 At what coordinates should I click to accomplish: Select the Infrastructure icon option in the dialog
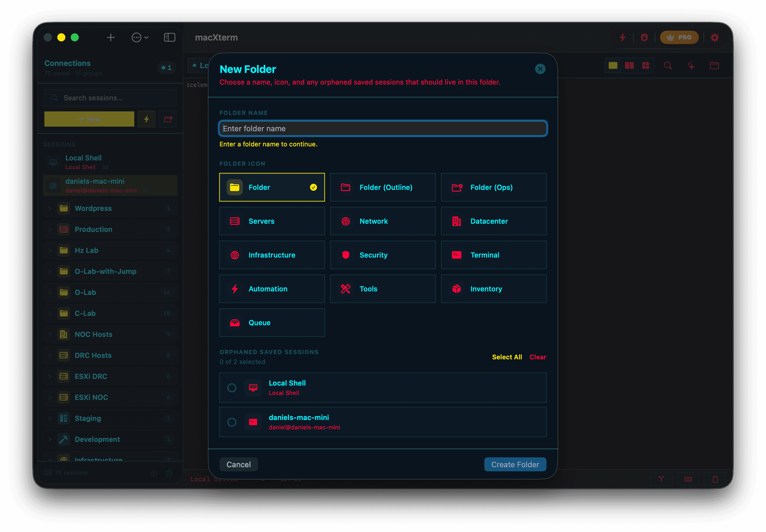coord(271,255)
